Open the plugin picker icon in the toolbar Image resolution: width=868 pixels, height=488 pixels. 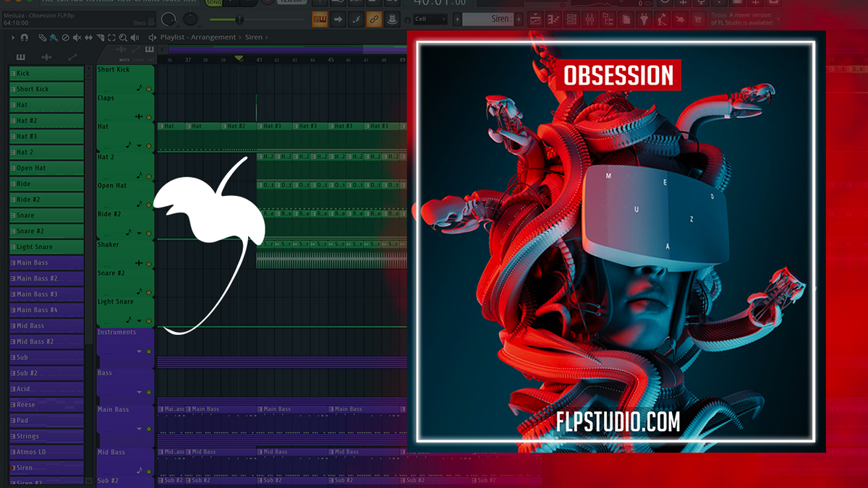(644, 19)
